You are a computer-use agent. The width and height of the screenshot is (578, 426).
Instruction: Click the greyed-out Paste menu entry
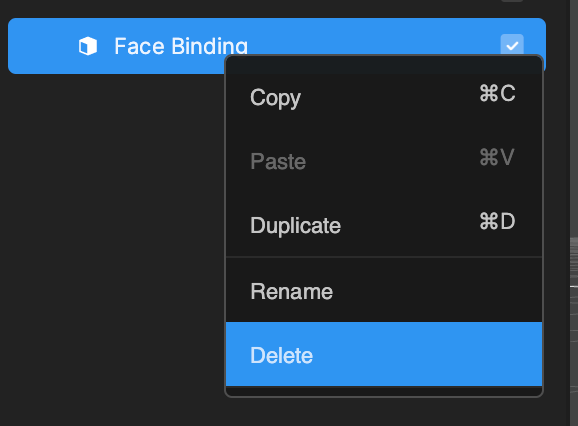point(384,161)
